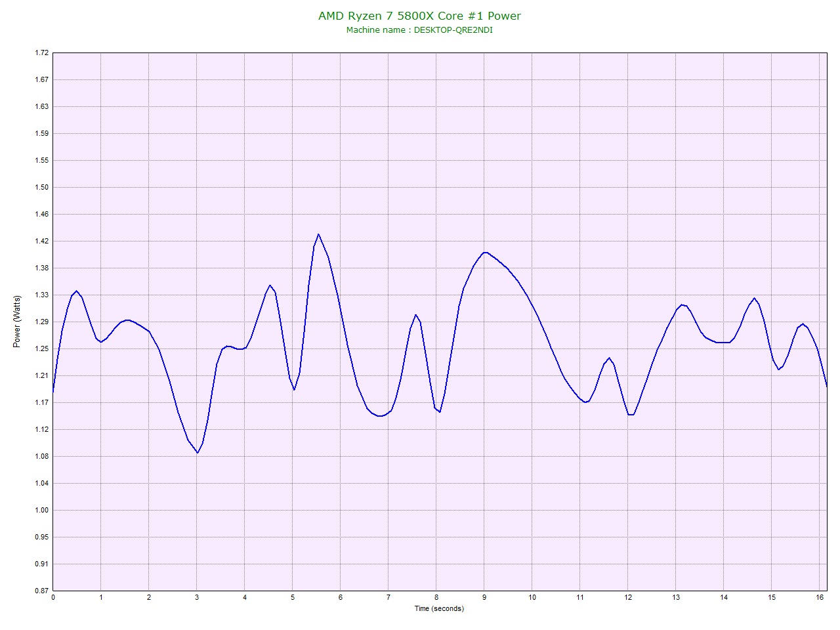Click the 4 tick label on time axis
840x630 pixels.
pos(245,598)
